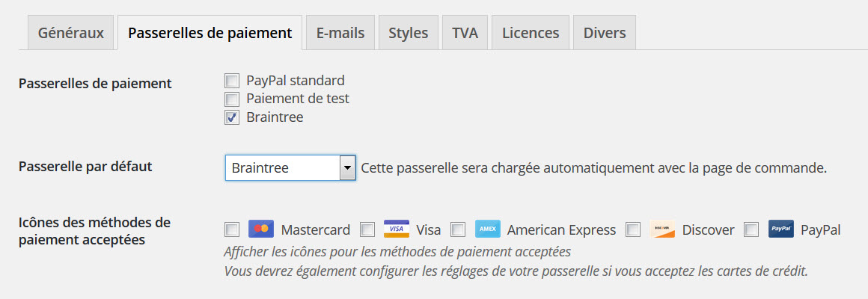Open the Licences tab
Image resolution: width=868 pixels, height=299 pixels.
pos(531,33)
